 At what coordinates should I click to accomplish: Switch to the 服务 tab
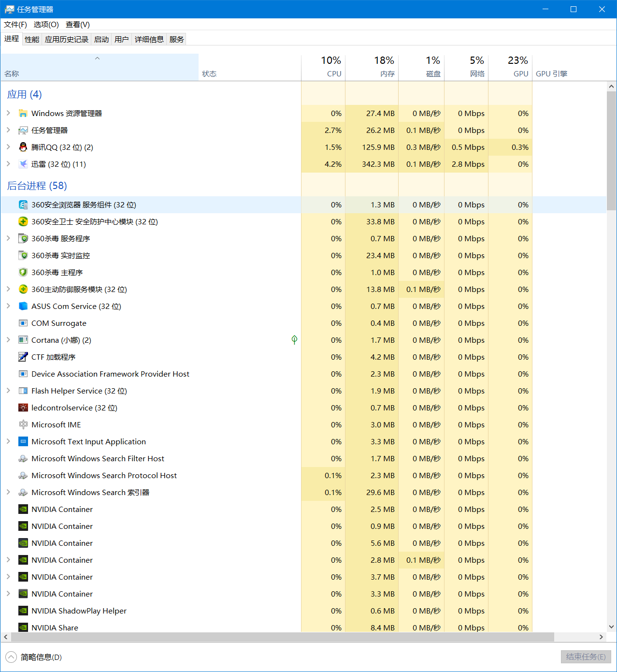tap(177, 40)
